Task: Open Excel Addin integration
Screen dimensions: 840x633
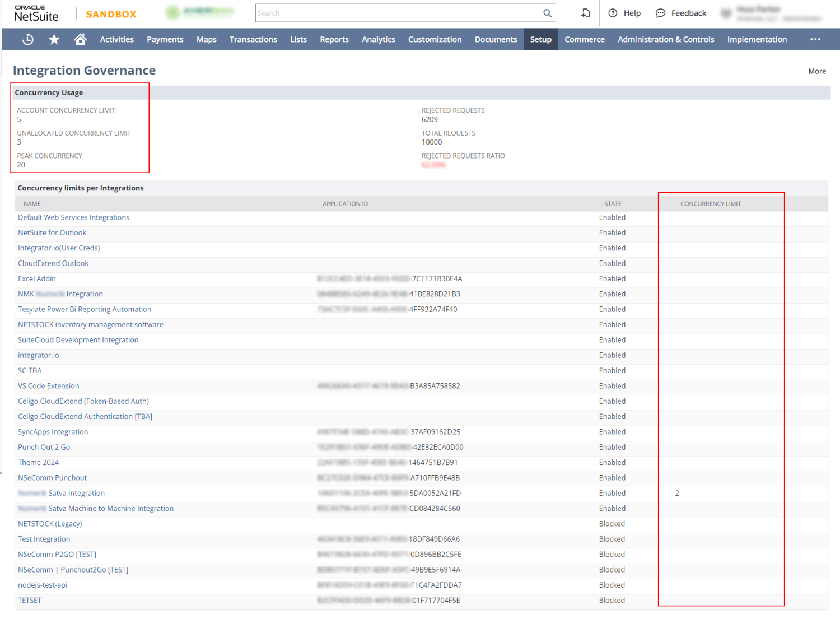Action: pyautogui.click(x=37, y=278)
